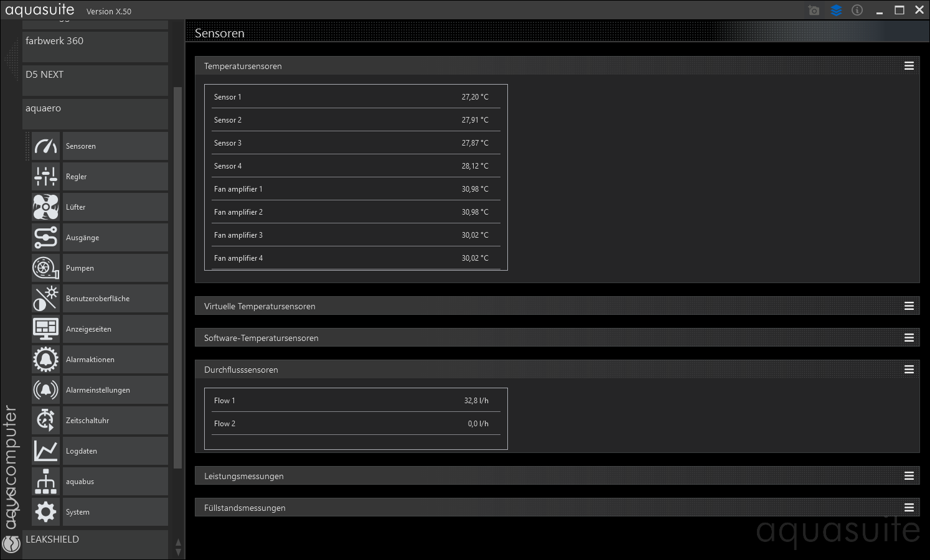Click the sidebar scroll down arrow
The height and width of the screenshot is (560, 930).
click(x=178, y=552)
